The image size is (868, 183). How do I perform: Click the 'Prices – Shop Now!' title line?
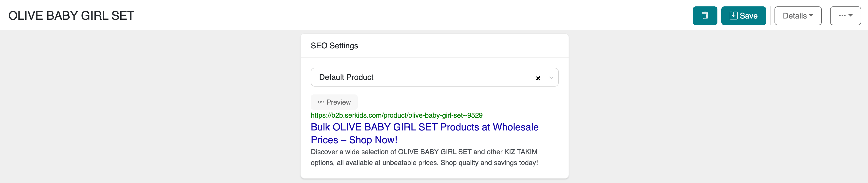(354, 140)
